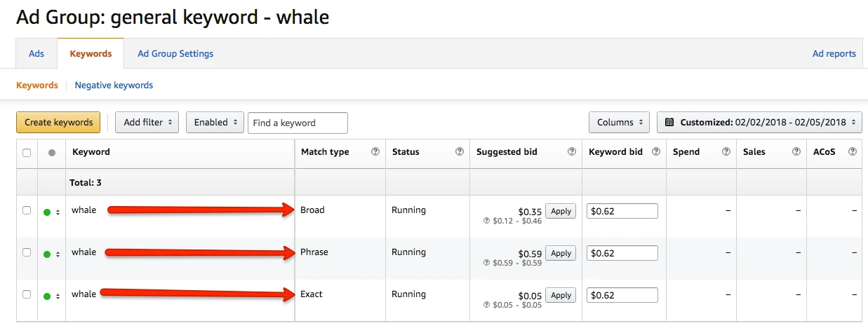Check the checkbox for Broad whale row
This screenshot has height=328, width=868.
click(x=27, y=210)
